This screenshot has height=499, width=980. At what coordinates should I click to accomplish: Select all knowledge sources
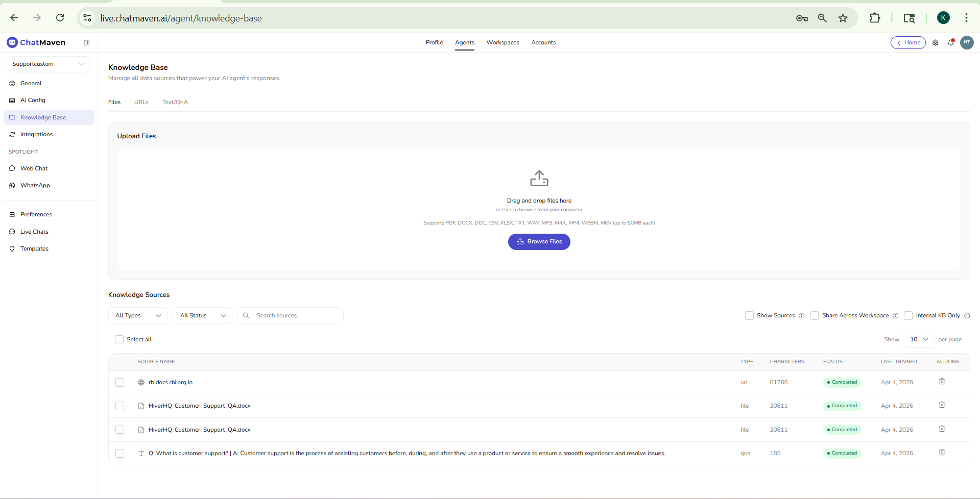(119, 339)
